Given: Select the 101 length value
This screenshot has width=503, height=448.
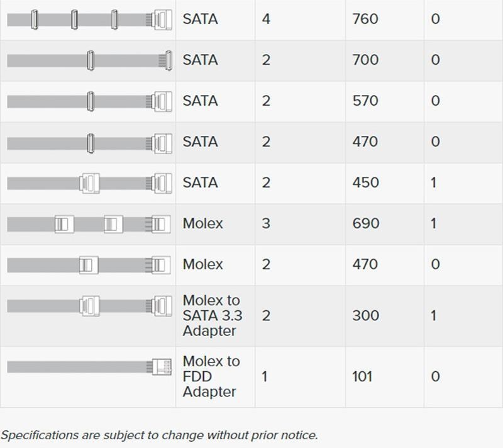Looking at the screenshot, I should pos(363,376).
